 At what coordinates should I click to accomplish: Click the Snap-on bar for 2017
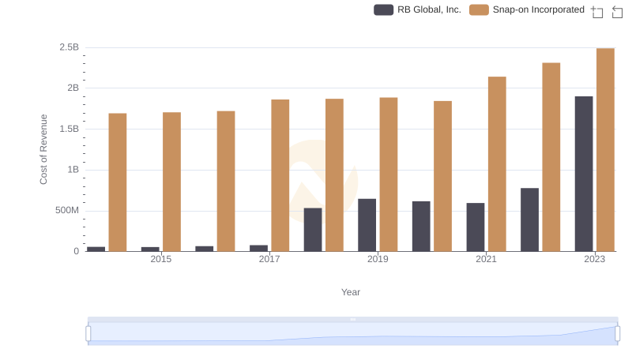tap(280, 175)
